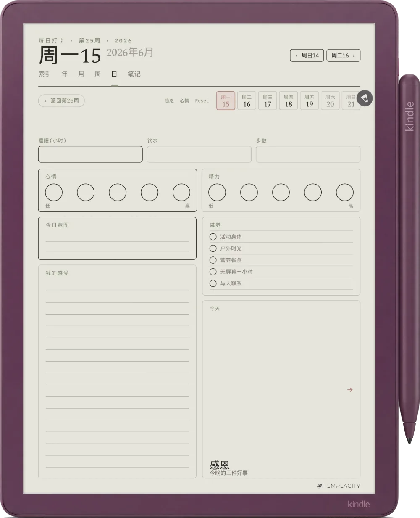Select the highest 精力 rating circle

tap(345, 192)
